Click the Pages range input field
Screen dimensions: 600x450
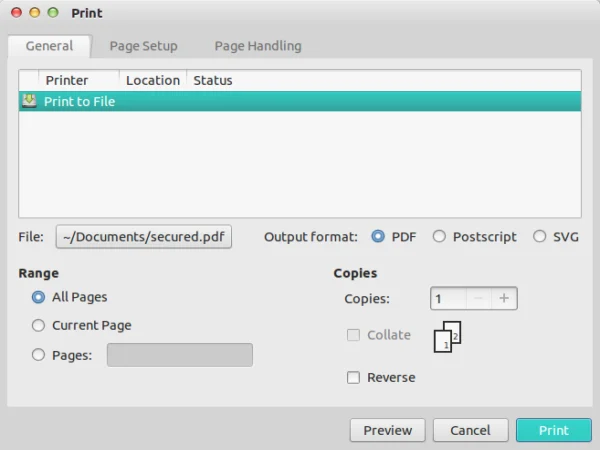pos(180,355)
